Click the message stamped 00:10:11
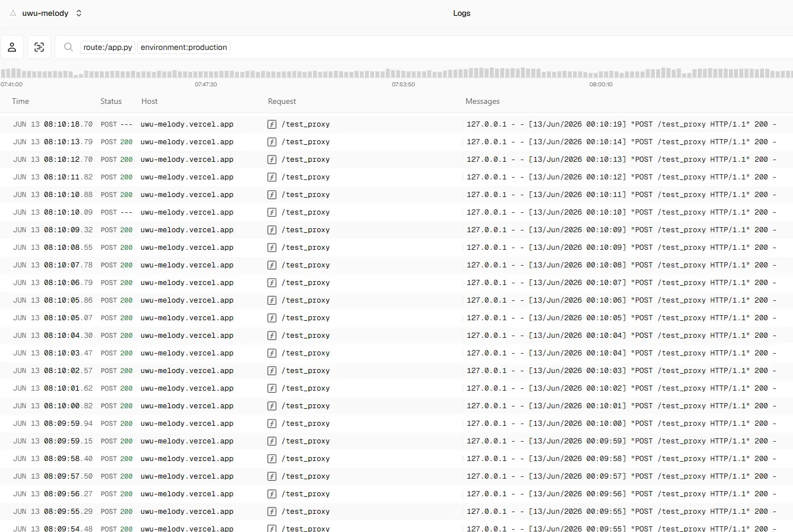 pyautogui.click(x=621, y=195)
